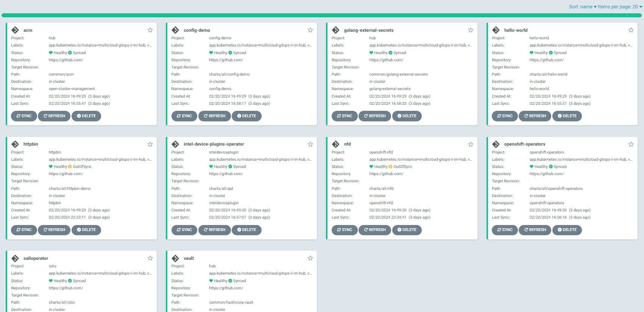
Task: Click the intel-device-plugins-operator application icon
Action: [x=175, y=144]
